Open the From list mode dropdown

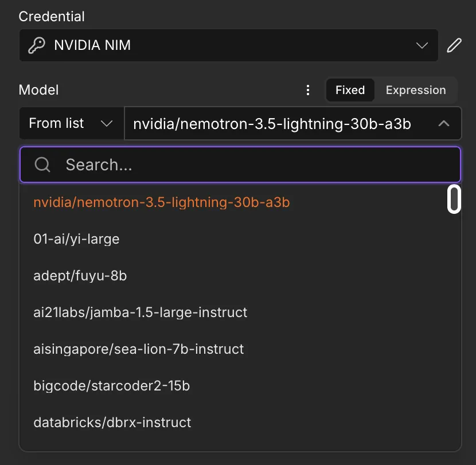click(x=71, y=123)
